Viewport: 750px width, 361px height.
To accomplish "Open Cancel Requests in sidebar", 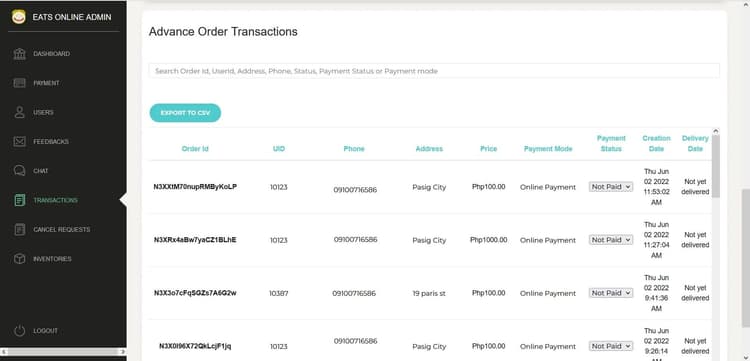I will coord(62,230).
